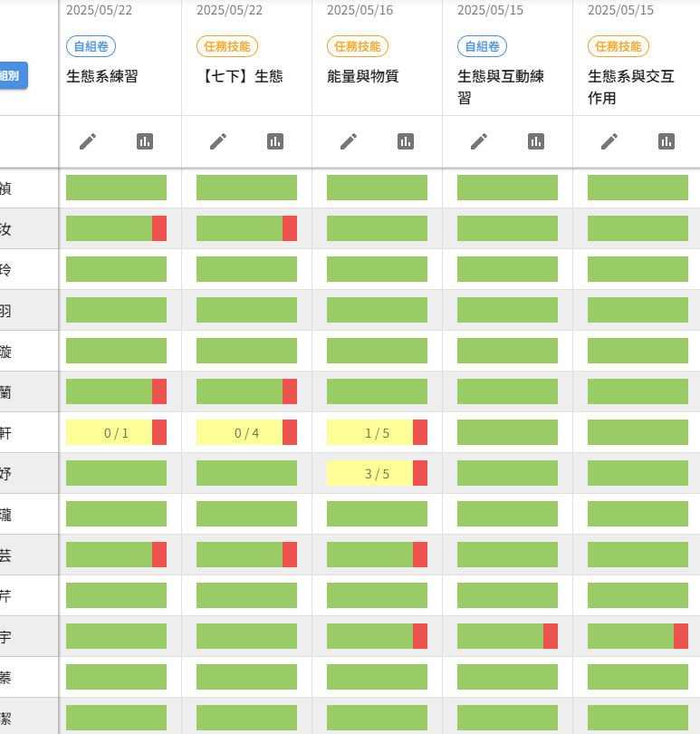Open the 生態系練習 assignment title
Image resolution: width=700 pixels, height=734 pixels.
coord(102,76)
